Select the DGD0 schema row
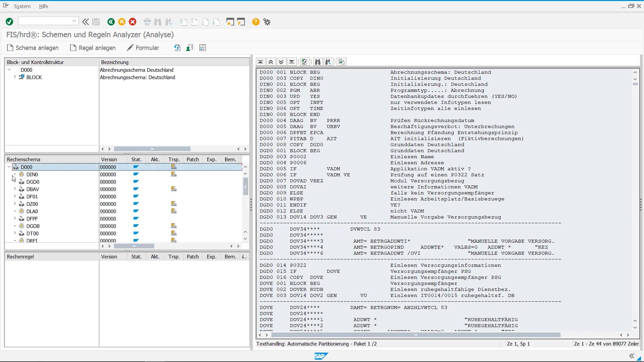This screenshot has height=362, width=644. (33, 182)
